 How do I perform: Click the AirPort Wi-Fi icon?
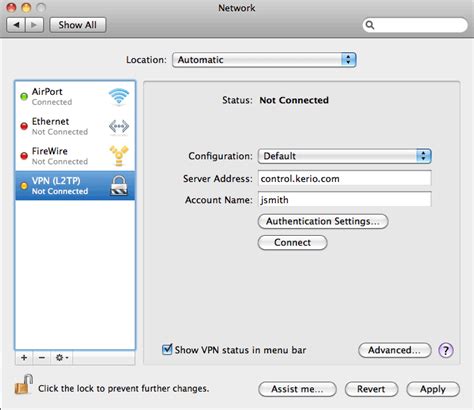coord(119,96)
